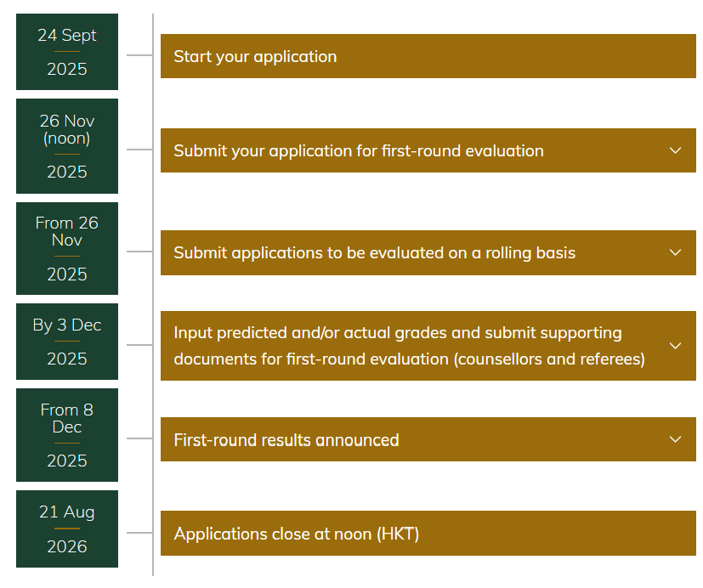Click timeline connector next to By 3 Dec
The image size is (703, 588).
click(139, 345)
